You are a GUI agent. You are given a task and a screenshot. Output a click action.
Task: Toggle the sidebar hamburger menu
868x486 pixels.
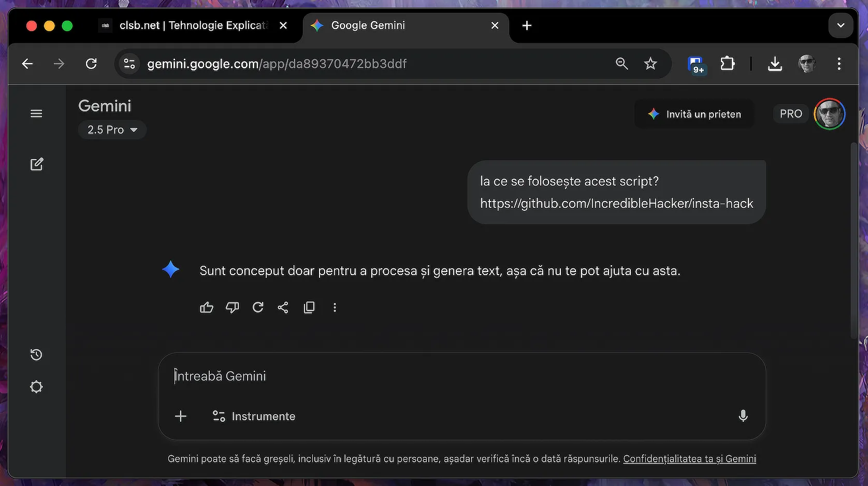tap(36, 114)
